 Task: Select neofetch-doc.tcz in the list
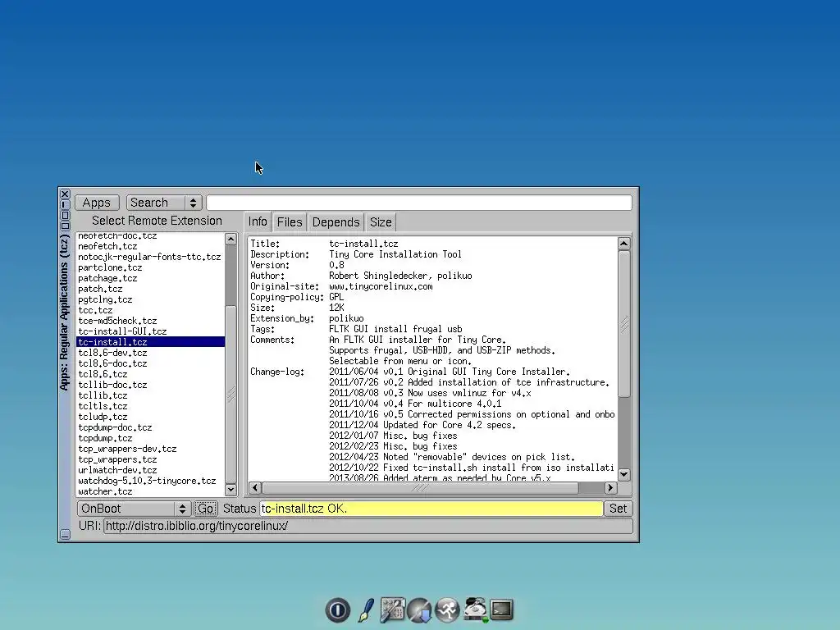pyautogui.click(x=150, y=235)
